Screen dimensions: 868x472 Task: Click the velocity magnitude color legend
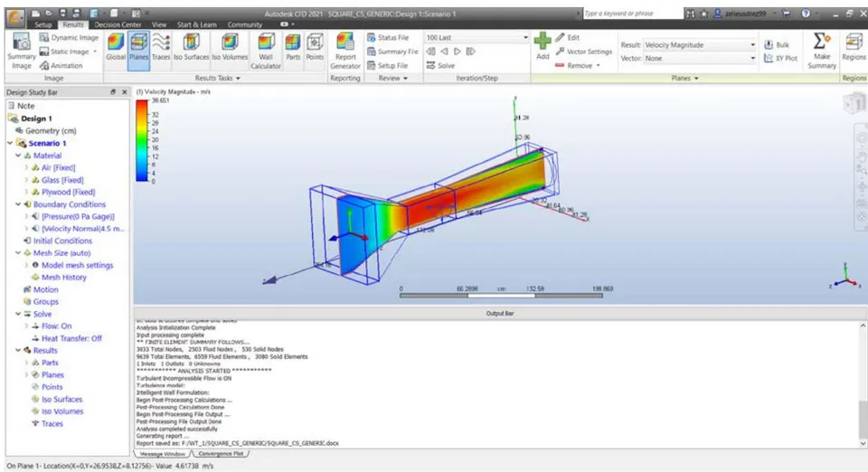(142, 140)
